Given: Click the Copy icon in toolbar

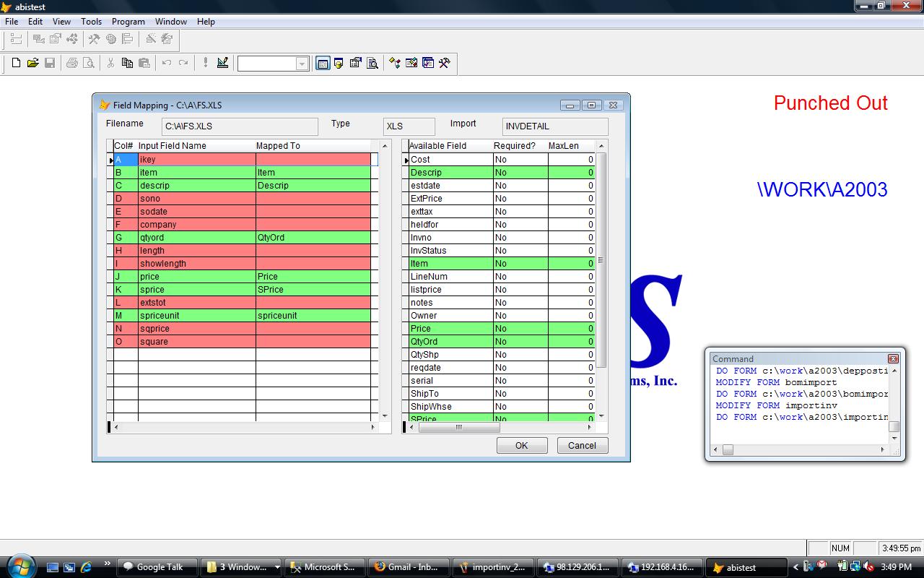Looking at the screenshot, I should (127, 64).
